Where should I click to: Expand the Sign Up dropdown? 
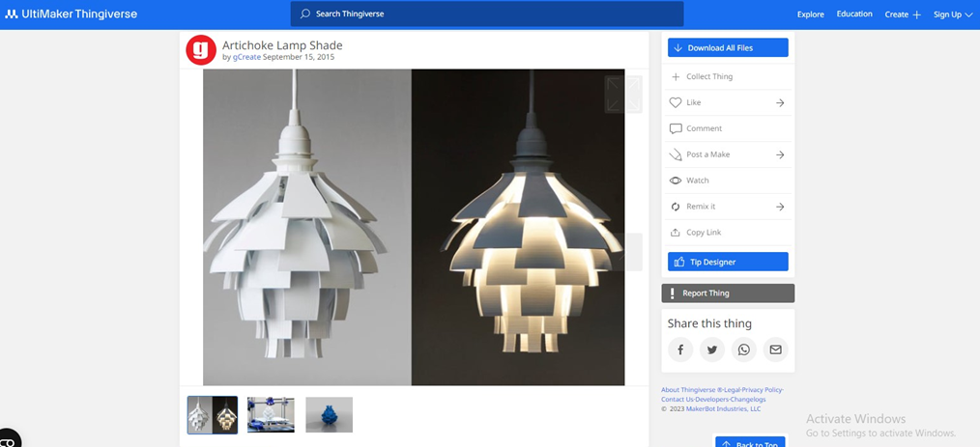(x=953, y=14)
